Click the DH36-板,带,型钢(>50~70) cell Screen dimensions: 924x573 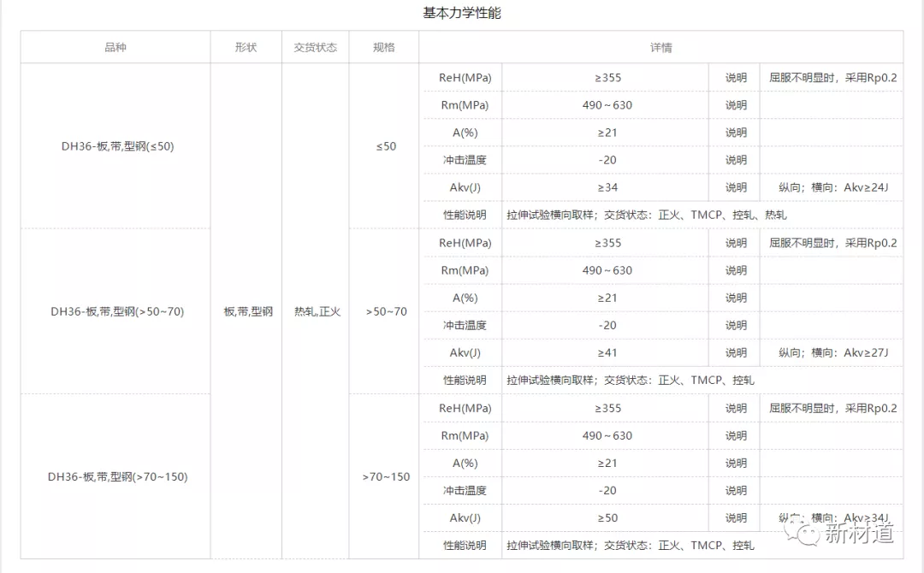pos(116,311)
